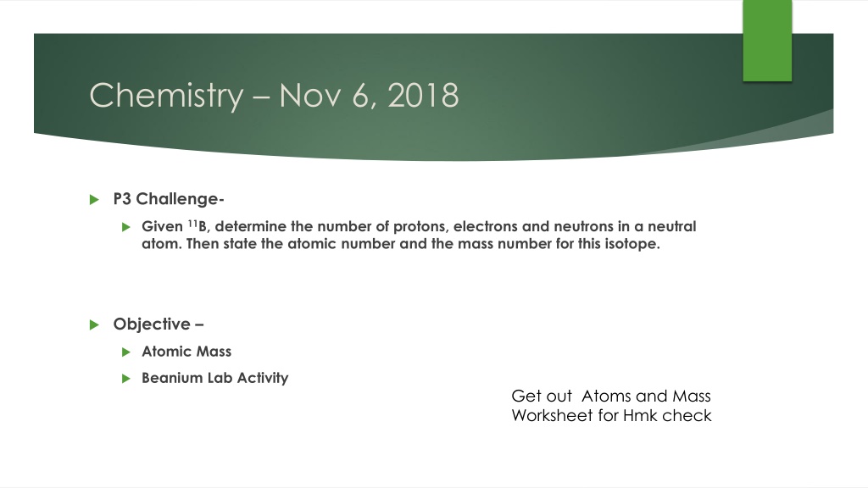Click the bright green rectangle tab at top right

coord(767,41)
